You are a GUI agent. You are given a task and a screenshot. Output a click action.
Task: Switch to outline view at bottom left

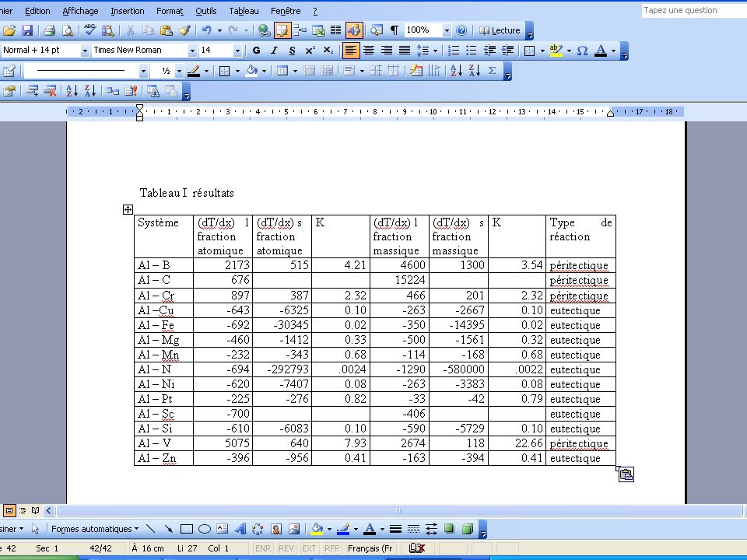[x=23, y=510]
